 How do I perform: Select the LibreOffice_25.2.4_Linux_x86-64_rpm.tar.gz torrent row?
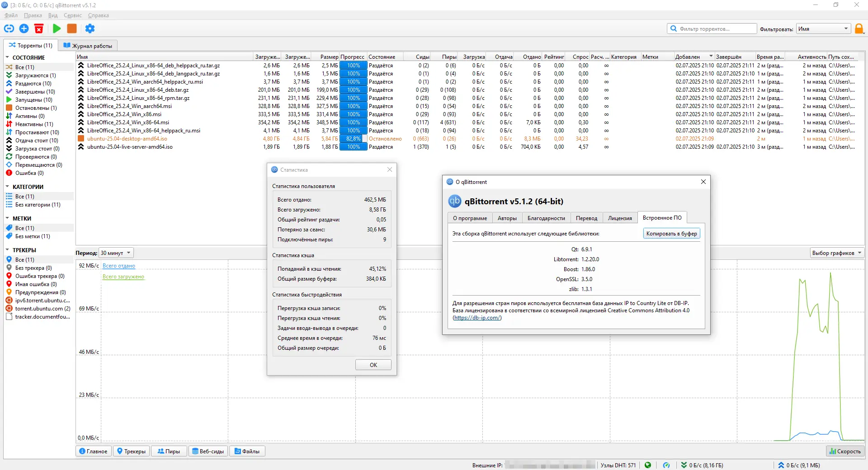pyautogui.click(x=466, y=98)
